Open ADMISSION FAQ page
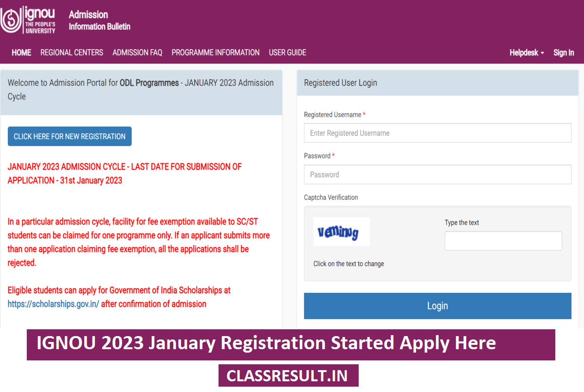This screenshot has width=584, height=392. pos(137,53)
